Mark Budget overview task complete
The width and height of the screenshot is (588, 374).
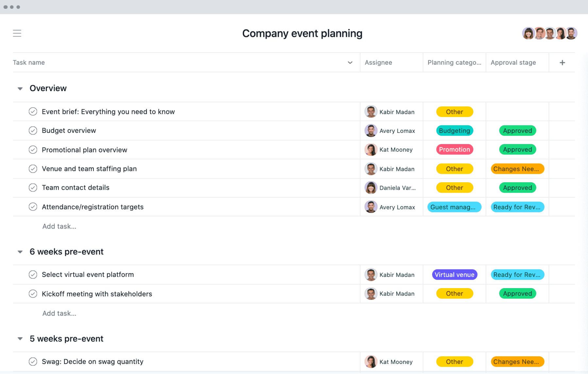[x=33, y=131]
